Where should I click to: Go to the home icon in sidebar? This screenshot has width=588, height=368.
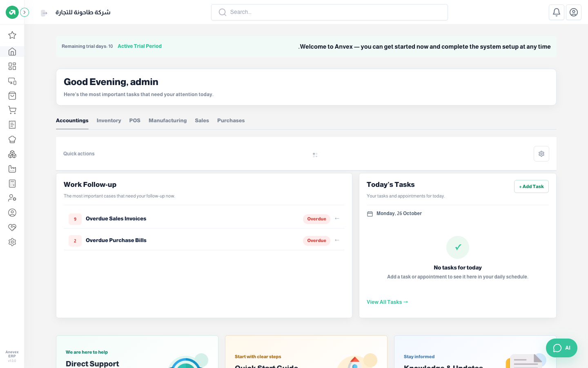[x=12, y=52]
